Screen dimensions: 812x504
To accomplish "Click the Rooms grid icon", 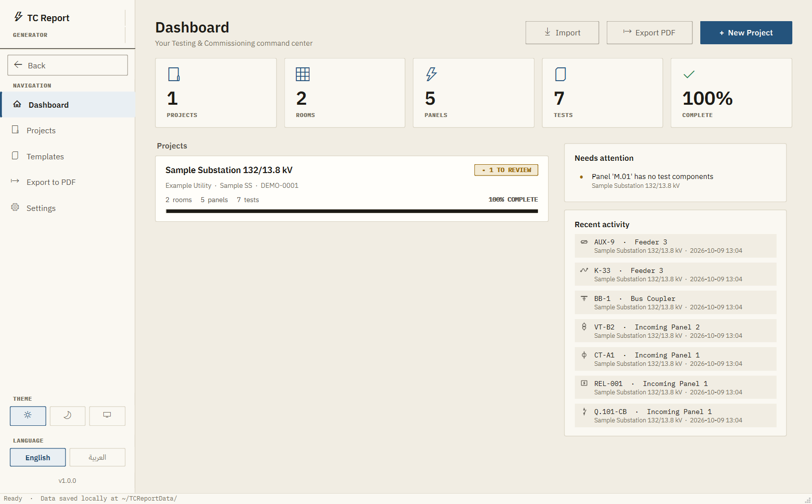I will [303, 74].
